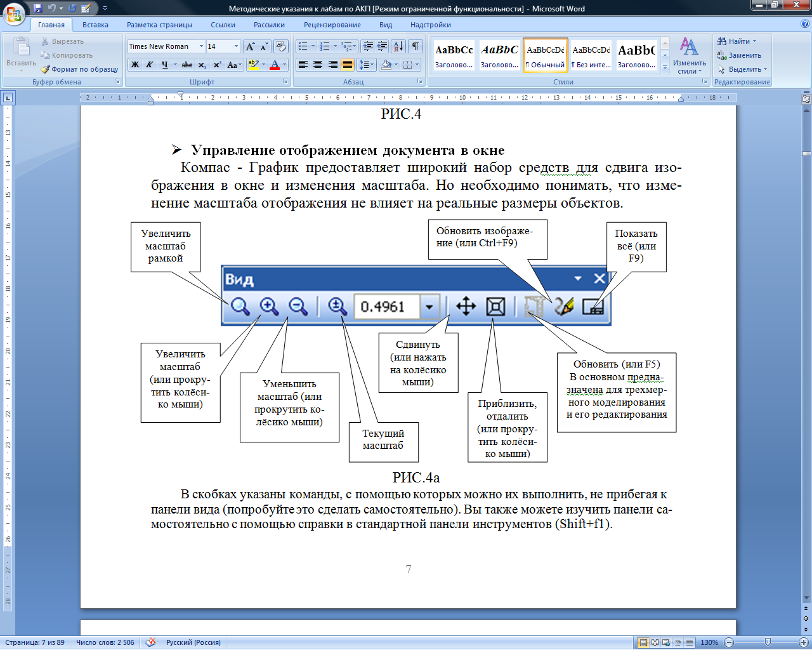Switch to Full Screen Reading view
This screenshot has width=812, height=650.
pos(655,642)
